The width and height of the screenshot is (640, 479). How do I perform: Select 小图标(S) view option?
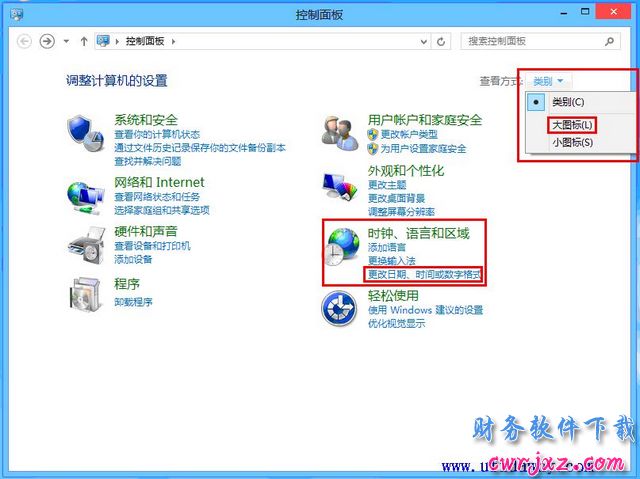(573, 142)
